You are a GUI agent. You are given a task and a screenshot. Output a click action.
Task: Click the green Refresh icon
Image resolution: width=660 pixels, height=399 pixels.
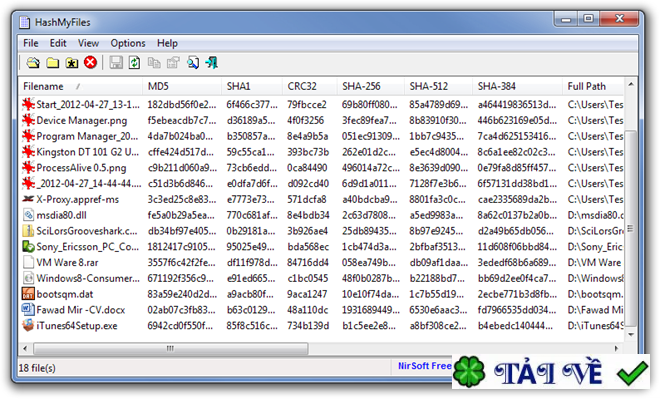click(134, 63)
